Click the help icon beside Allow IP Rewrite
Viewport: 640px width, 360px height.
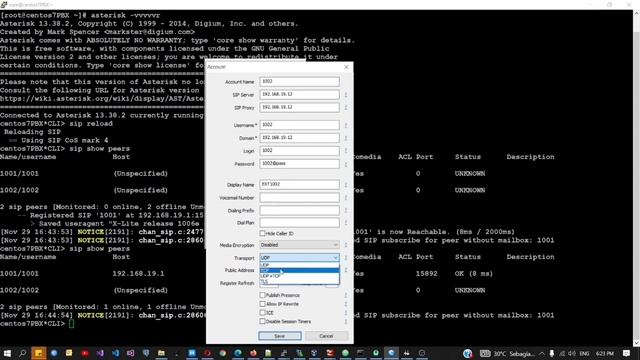tap(346, 304)
